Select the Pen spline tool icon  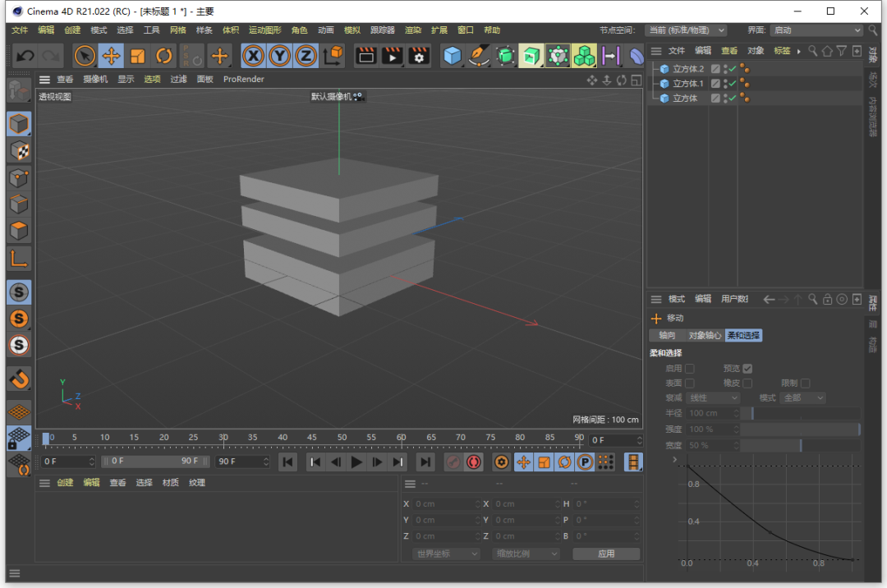(x=478, y=56)
